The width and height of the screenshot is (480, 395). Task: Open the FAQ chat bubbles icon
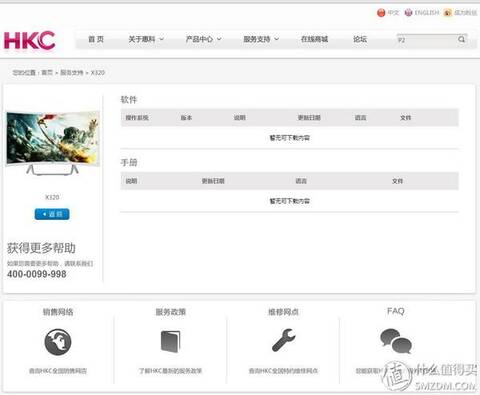tap(396, 341)
